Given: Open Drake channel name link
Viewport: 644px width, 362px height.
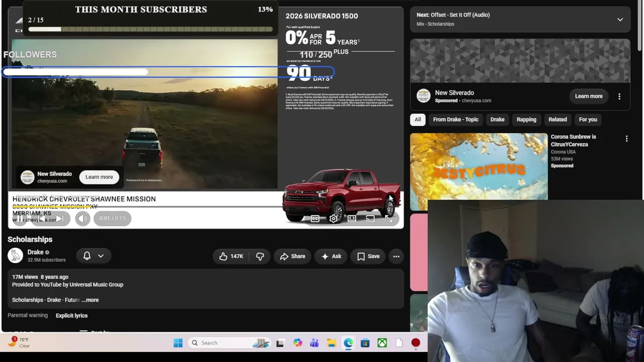Looking at the screenshot, I should pyautogui.click(x=35, y=252).
